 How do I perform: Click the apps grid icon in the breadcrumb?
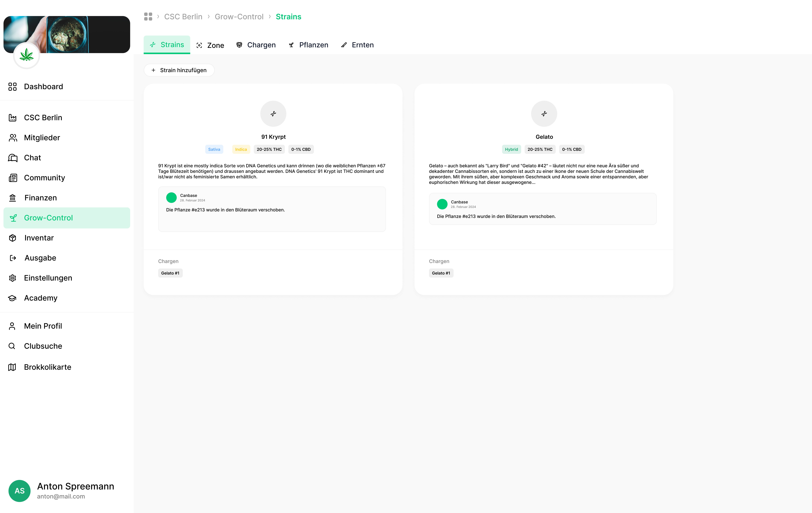click(148, 17)
